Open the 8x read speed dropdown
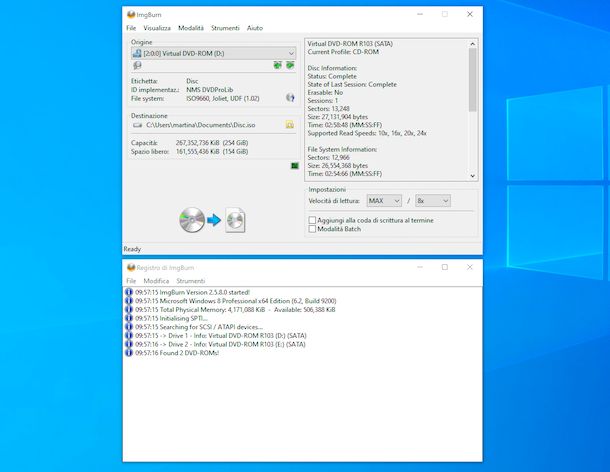Image resolution: width=610 pixels, height=472 pixels. 433,201
